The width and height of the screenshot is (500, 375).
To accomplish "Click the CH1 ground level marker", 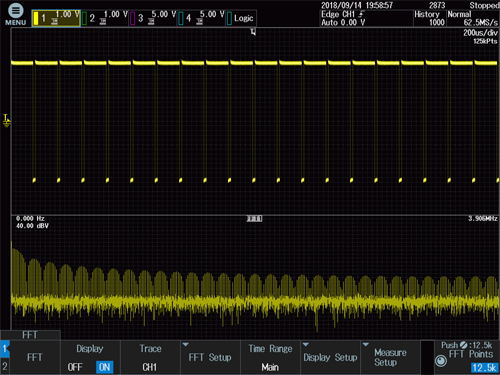I will [6, 121].
